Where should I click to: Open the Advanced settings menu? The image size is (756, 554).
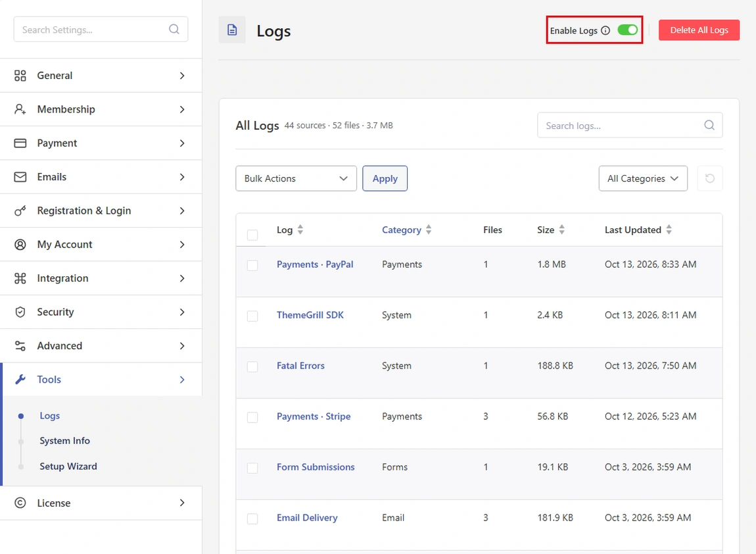tap(101, 346)
